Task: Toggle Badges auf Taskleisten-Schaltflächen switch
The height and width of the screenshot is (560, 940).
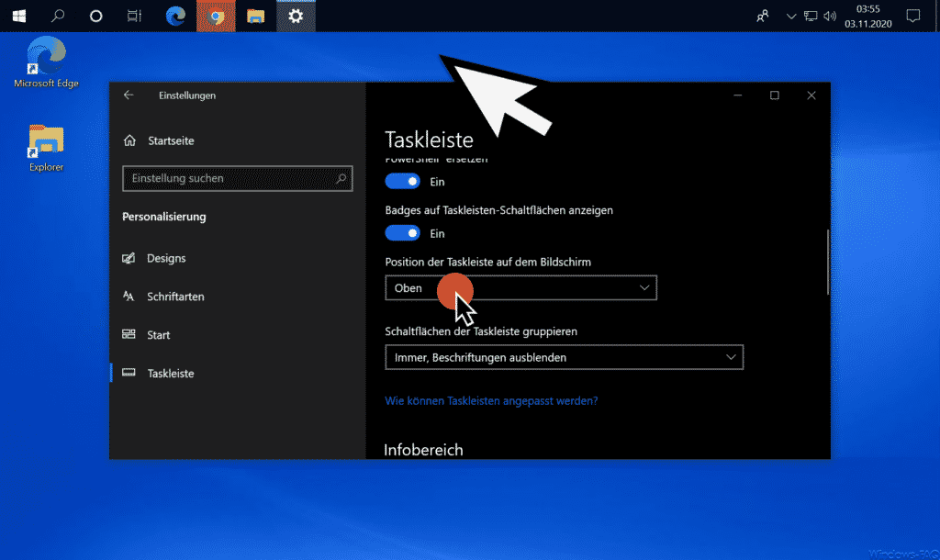Action: click(402, 233)
